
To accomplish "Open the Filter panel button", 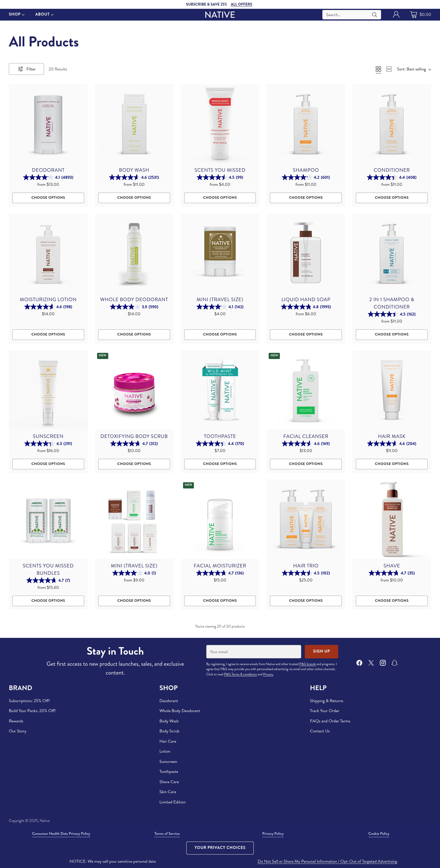I will pyautogui.click(x=26, y=69).
